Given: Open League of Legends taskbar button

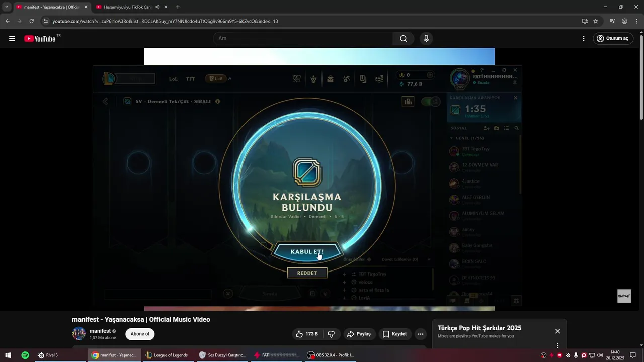Looking at the screenshot, I should 167,355.
